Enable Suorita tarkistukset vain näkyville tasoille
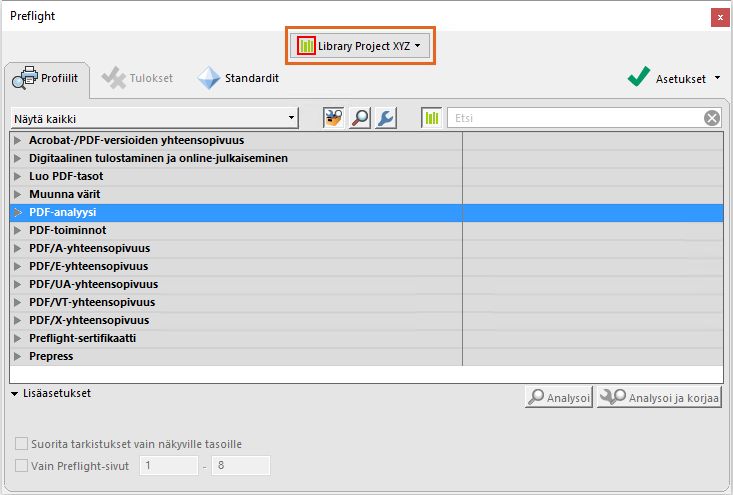 [x=22, y=444]
